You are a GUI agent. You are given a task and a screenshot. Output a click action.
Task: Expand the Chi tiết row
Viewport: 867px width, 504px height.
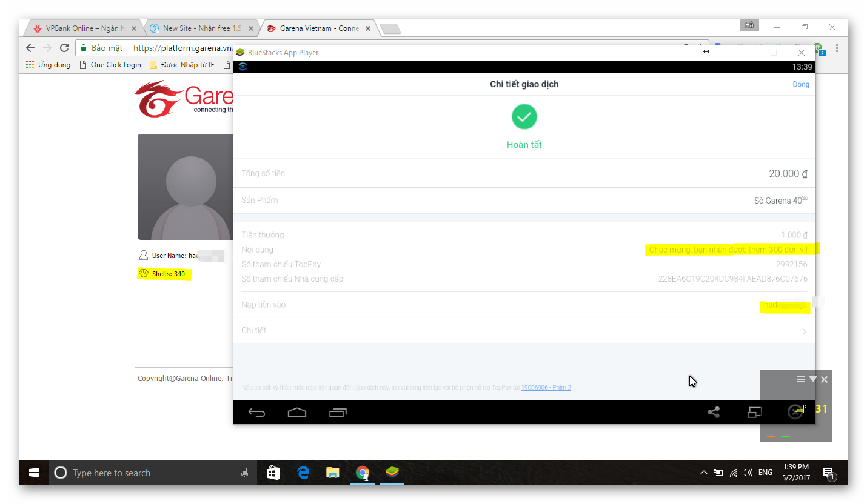coord(524,331)
